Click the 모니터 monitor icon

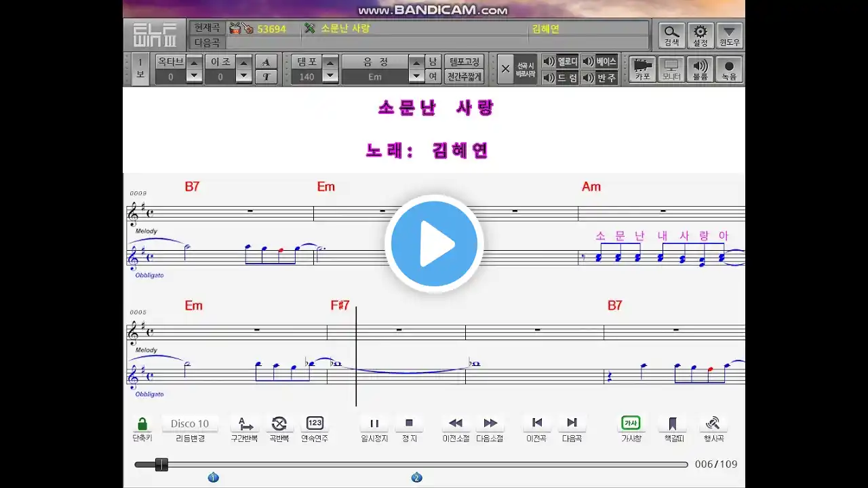pos(671,70)
